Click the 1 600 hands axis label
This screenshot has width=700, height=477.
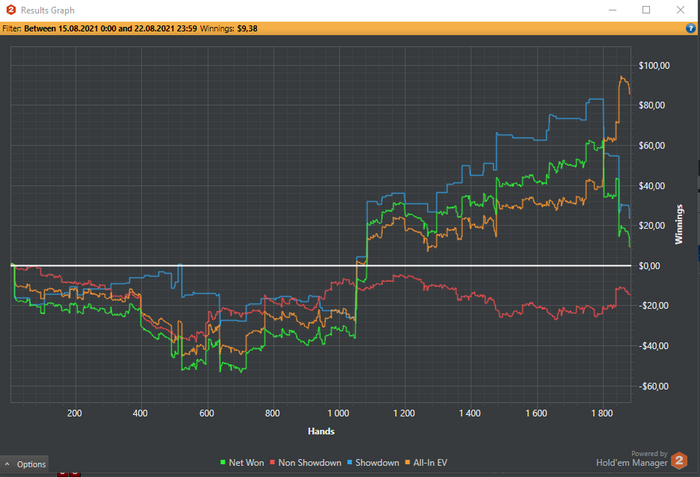(x=536, y=413)
